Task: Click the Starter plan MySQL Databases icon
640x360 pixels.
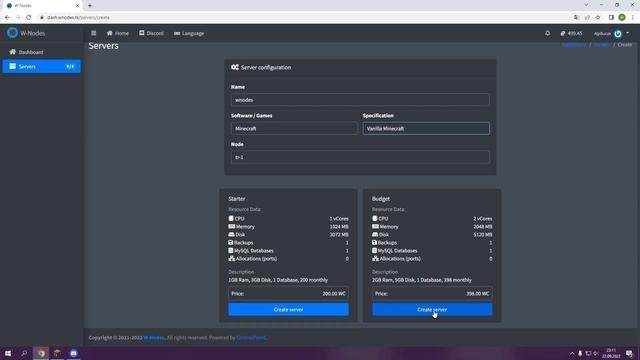Action: click(x=231, y=250)
